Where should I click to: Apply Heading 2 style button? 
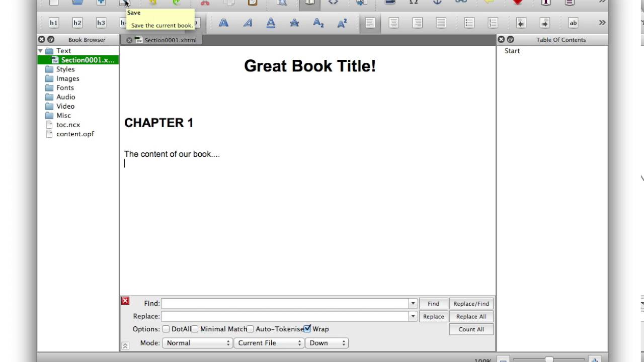77,23
